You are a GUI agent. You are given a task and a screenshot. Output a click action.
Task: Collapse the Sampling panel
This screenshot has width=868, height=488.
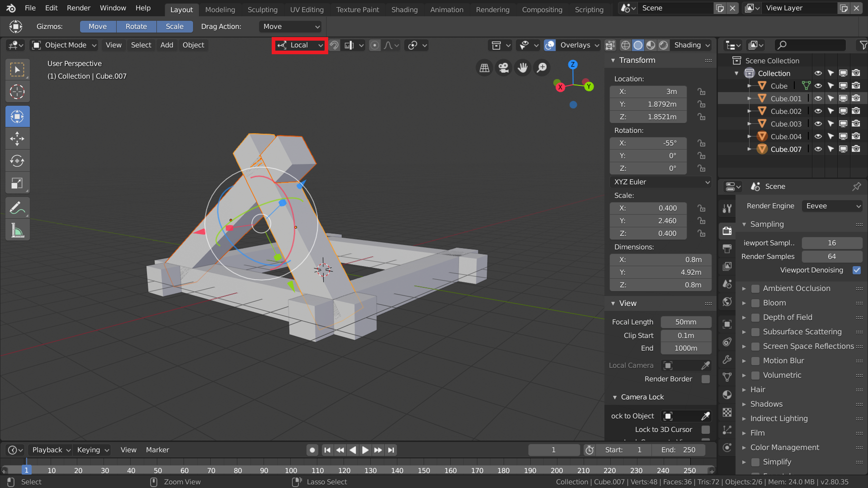click(x=744, y=225)
